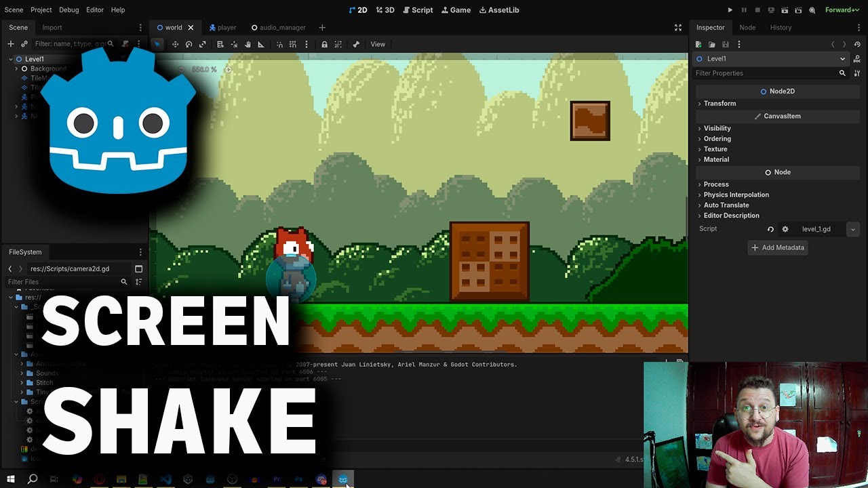Run the current scene

pyautogui.click(x=785, y=10)
